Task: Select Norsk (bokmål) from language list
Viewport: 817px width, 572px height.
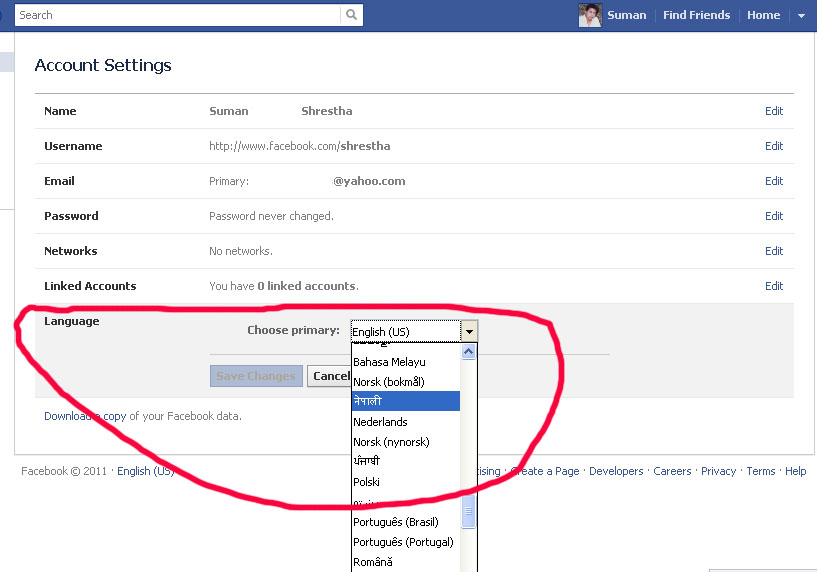Action: click(x=405, y=382)
